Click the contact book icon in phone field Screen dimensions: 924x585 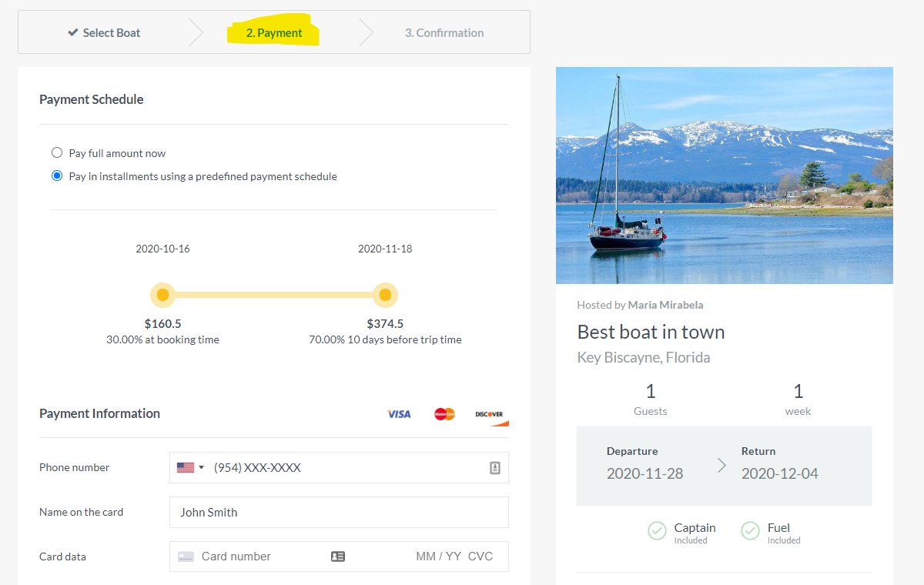coord(495,468)
